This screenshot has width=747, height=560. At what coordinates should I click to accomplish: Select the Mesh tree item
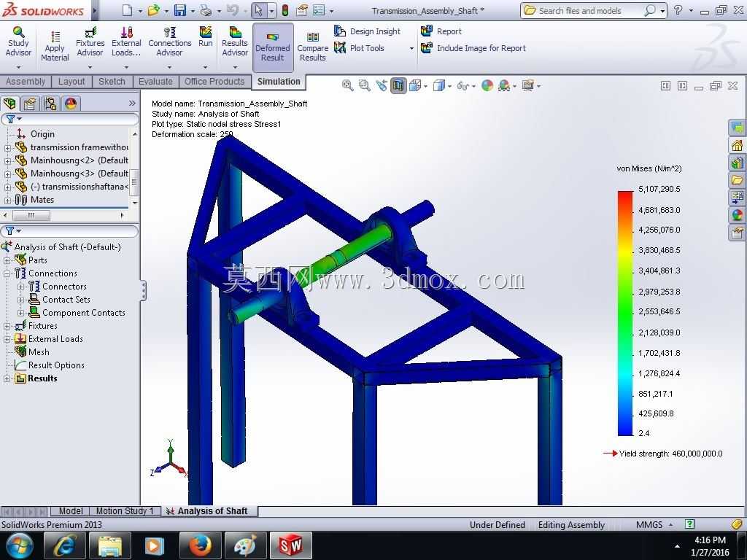coord(32,352)
